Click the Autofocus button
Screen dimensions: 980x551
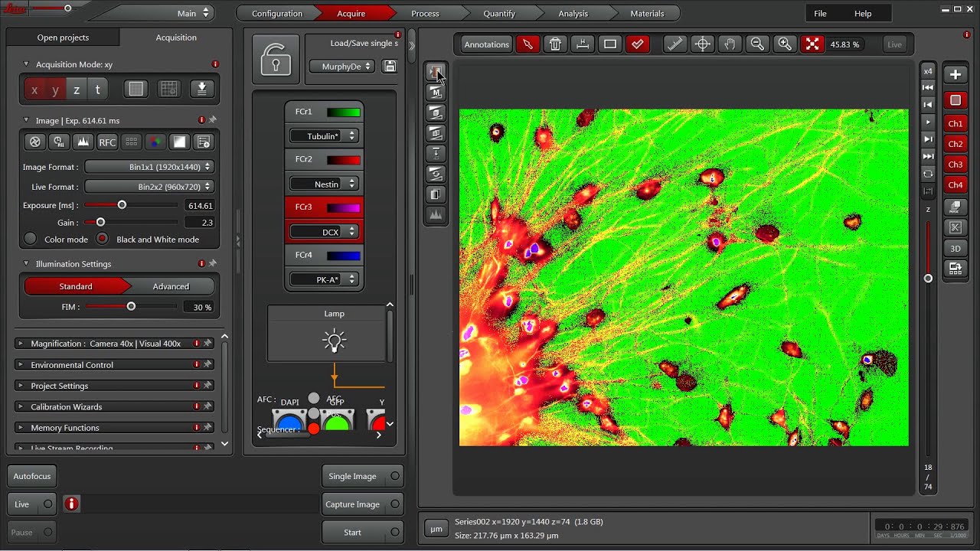click(x=32, y=476)
